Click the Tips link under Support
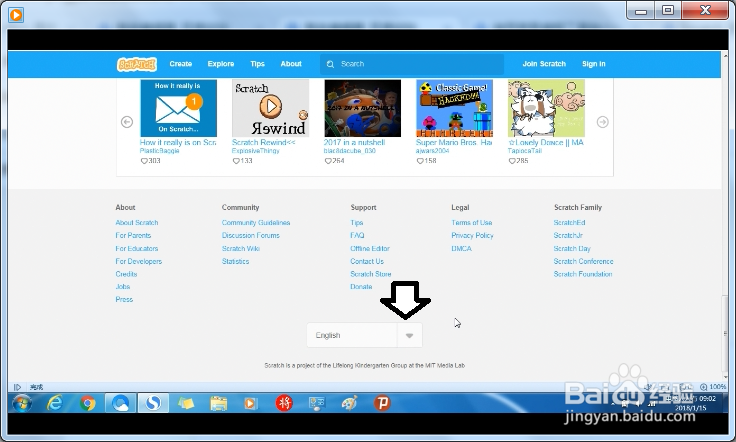The image size is (736, 442). coord(357,222)
